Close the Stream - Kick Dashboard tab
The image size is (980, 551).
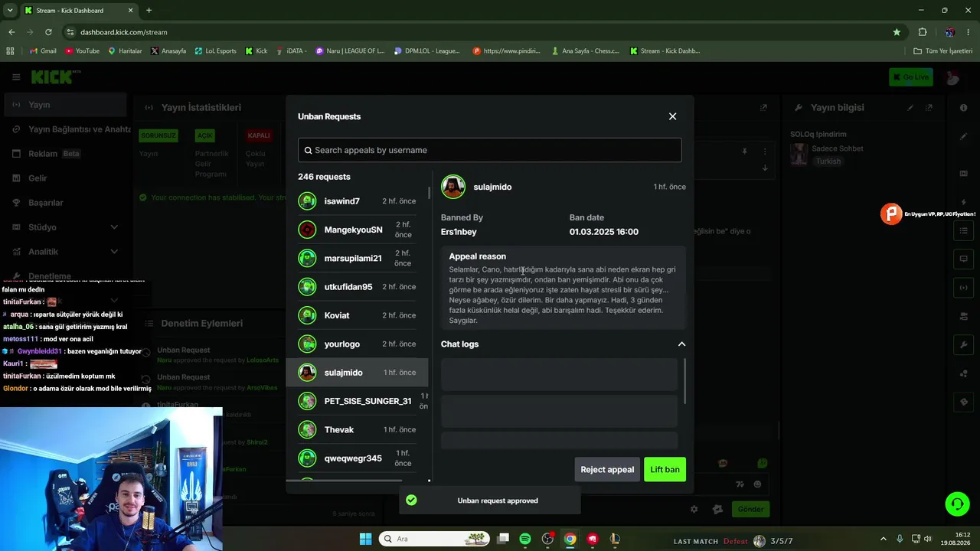click(130, 11)
